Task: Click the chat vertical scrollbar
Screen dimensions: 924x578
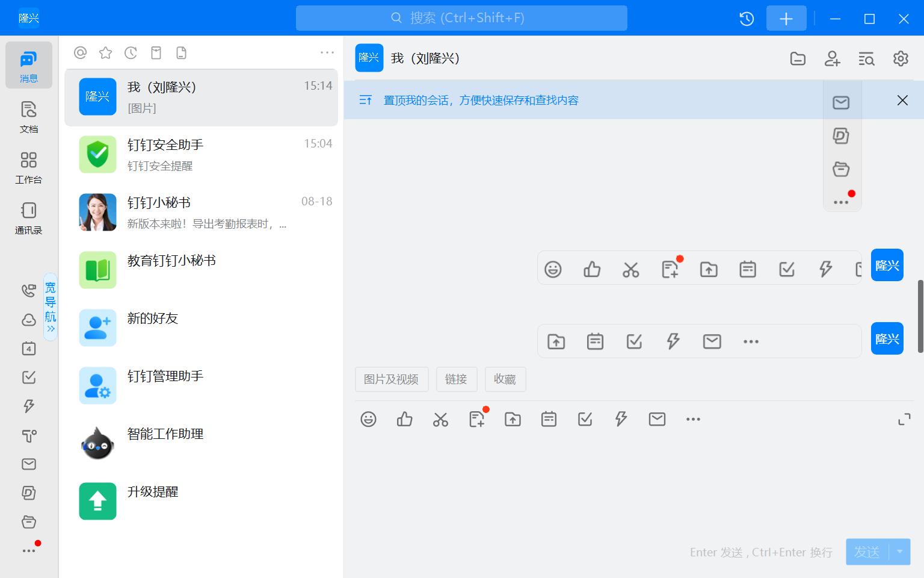Action: (920, 316)
